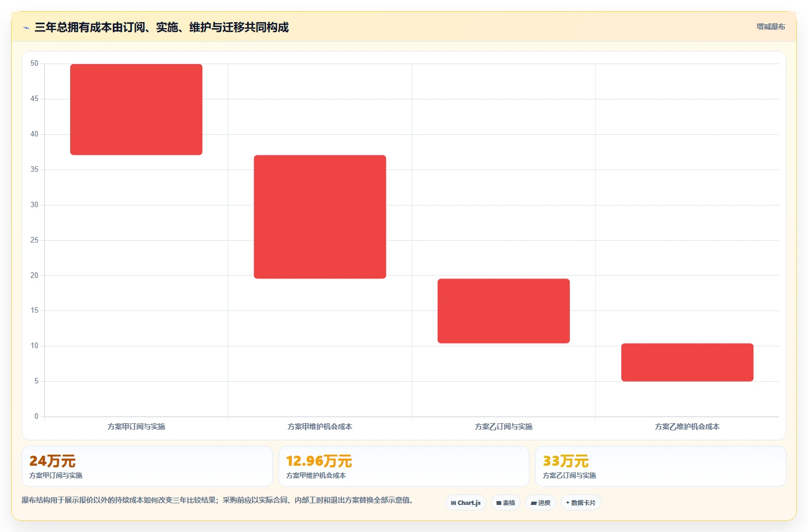Viewport: 808px width, 532px height.
Task: Click the y-axis tick label 25
Action: pyautogui.click(x=34, y=240)
